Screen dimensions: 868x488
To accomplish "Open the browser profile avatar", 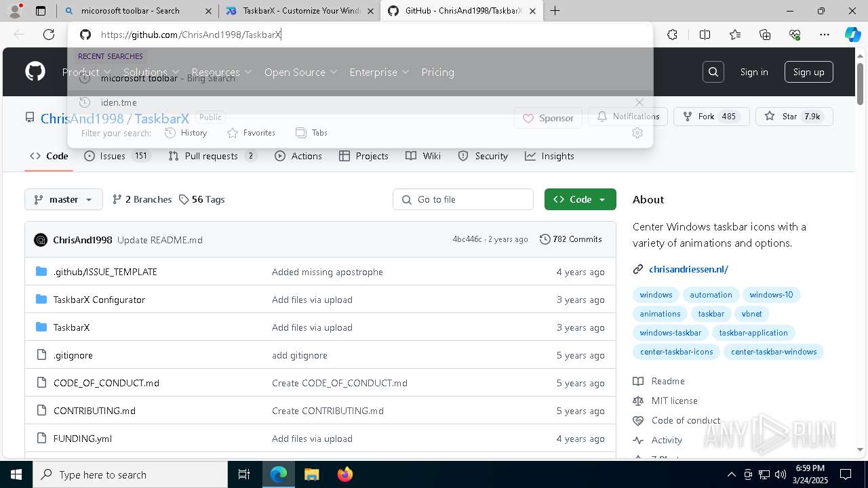I will 15,11.
